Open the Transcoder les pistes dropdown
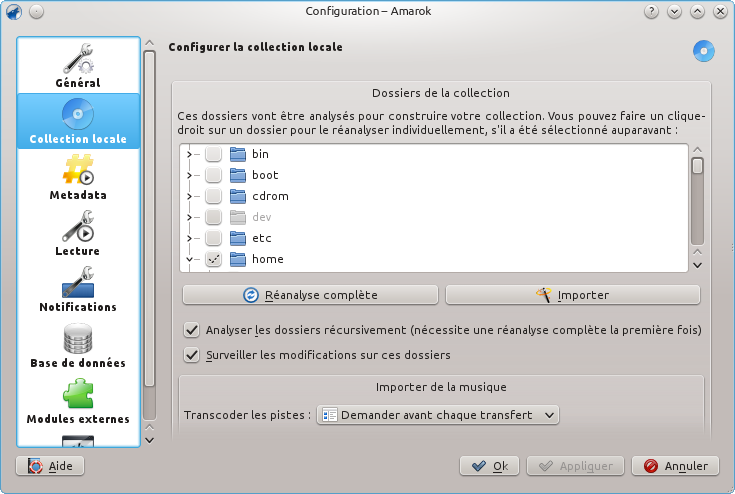 pos(438,415)
